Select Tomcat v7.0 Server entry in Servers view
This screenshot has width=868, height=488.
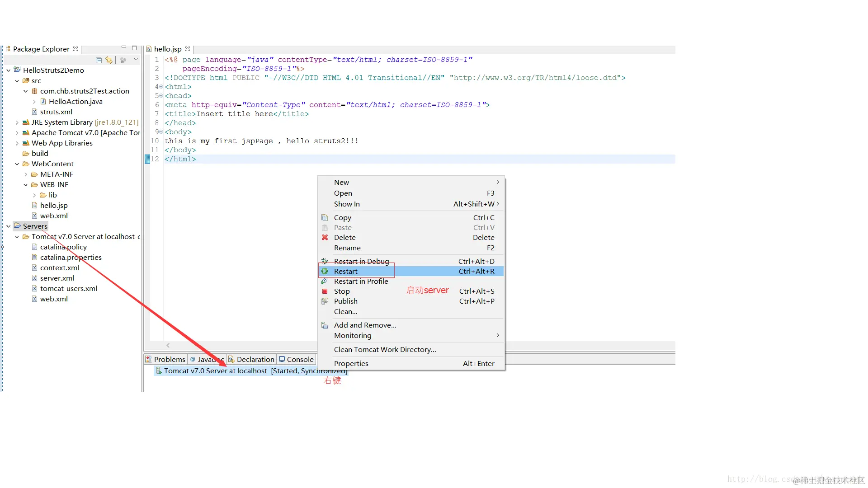215,371
